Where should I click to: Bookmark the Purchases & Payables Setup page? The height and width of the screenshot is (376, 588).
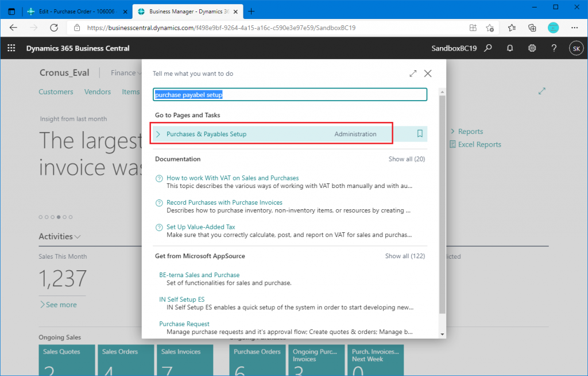pyautogui.click(x=420, y=134)
